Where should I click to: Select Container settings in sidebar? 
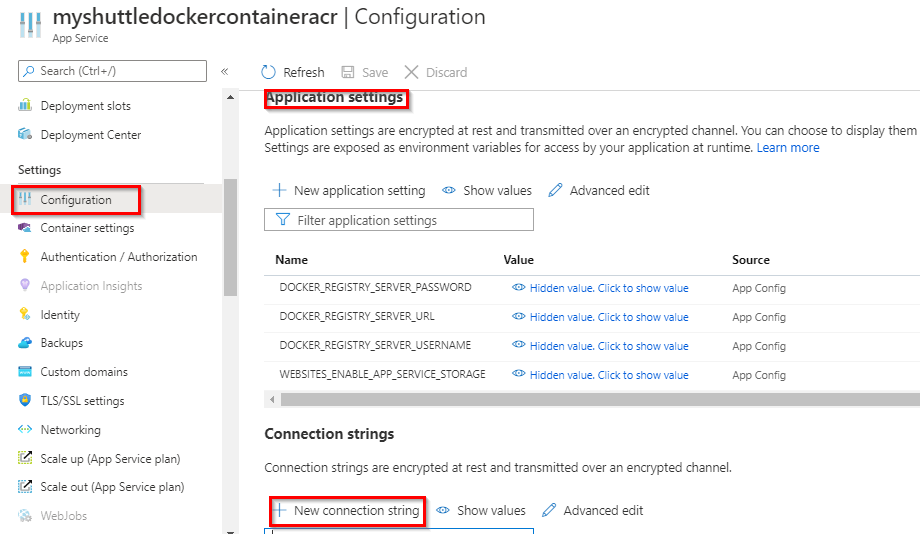(x=87, y=228)
